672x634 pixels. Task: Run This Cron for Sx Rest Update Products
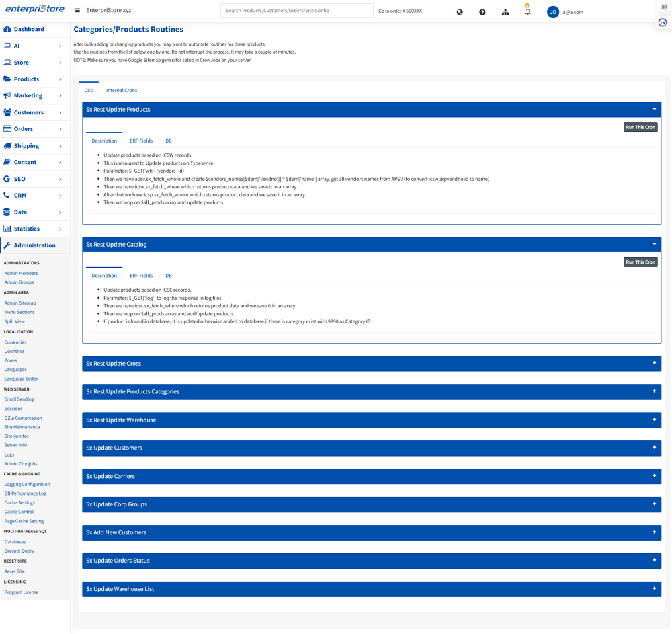[x=640, y=127]
